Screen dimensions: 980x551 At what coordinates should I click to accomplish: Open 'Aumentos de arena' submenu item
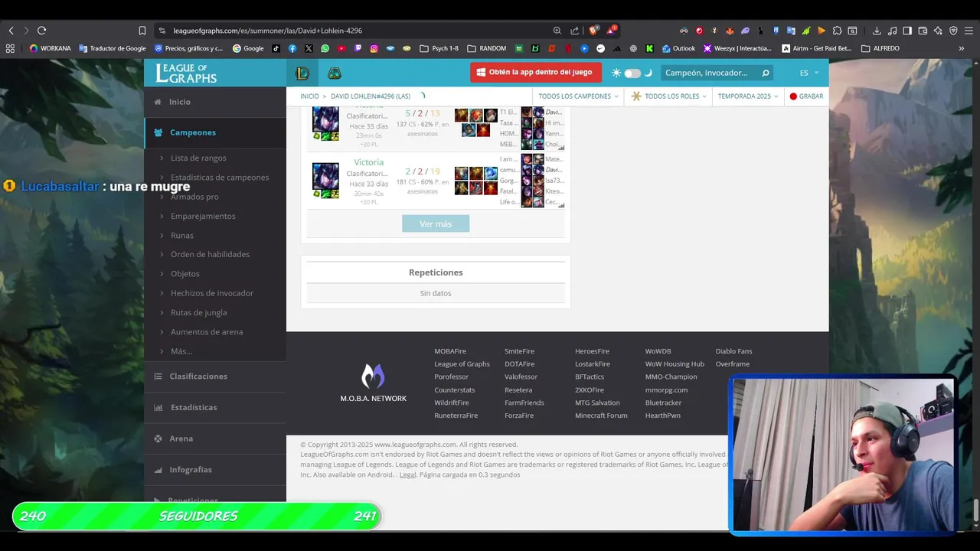click(x=207, y=331)
